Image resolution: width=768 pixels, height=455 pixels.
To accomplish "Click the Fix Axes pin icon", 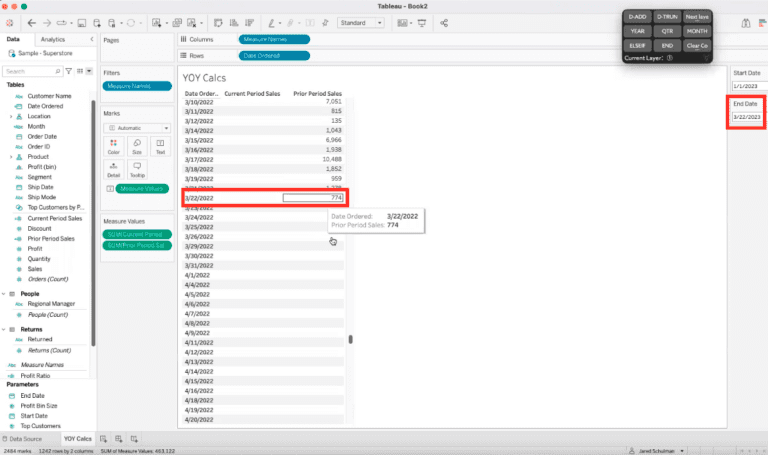I will tap(325, 23).
